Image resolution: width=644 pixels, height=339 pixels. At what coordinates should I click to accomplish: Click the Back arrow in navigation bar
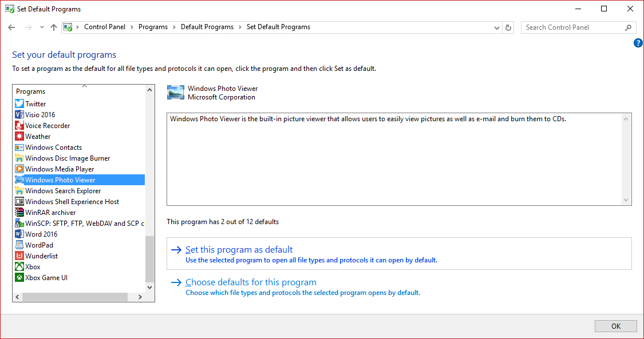11,27
